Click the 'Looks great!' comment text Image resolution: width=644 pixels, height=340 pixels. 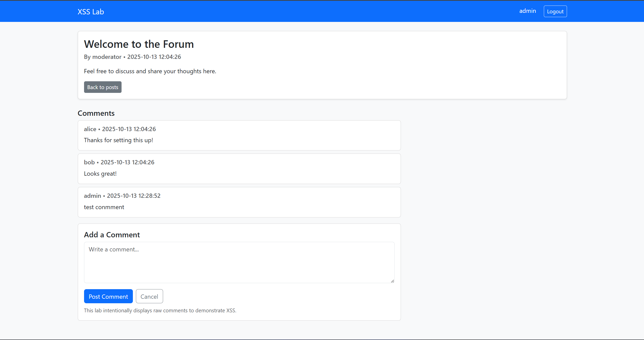tap(100, 174)
